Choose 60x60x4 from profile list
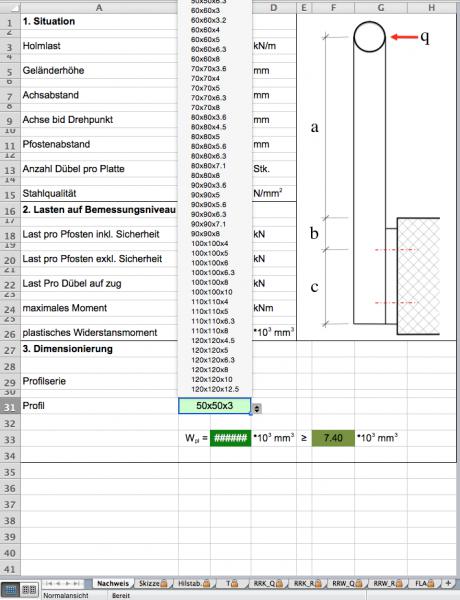Image resolution: width=460 pixels, height=600 pixels. 206,30
